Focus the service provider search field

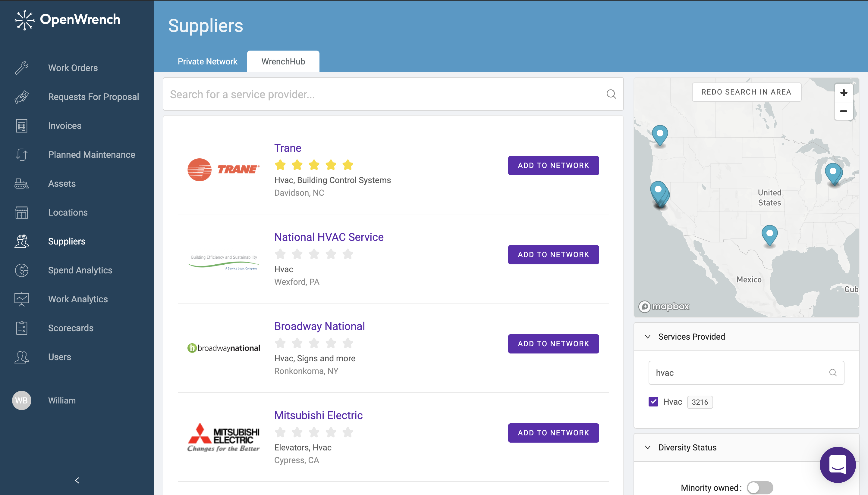click(385, 94)
